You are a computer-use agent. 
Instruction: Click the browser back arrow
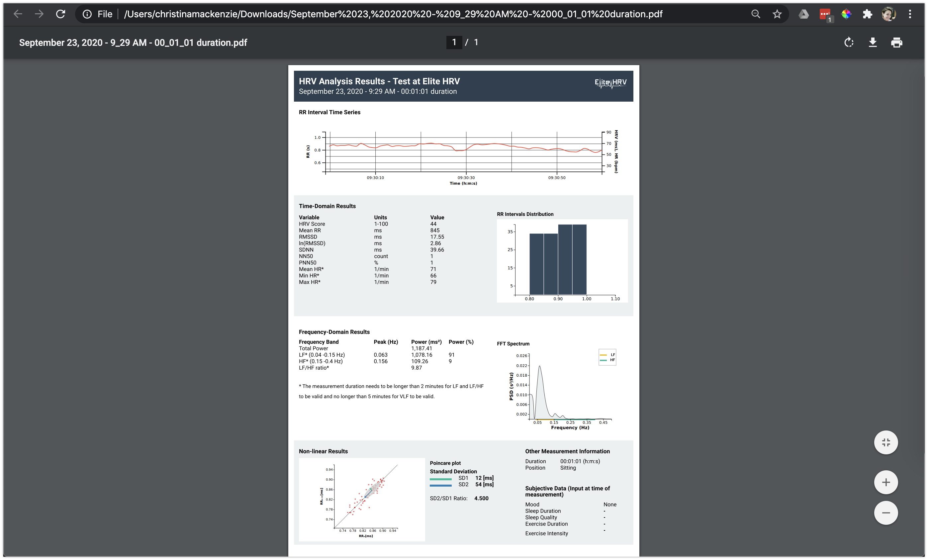click(18, 14)
